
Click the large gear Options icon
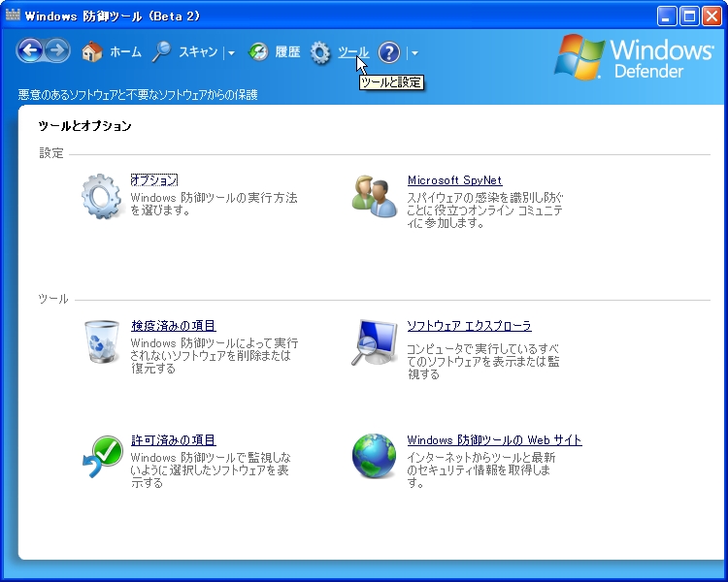102,196
